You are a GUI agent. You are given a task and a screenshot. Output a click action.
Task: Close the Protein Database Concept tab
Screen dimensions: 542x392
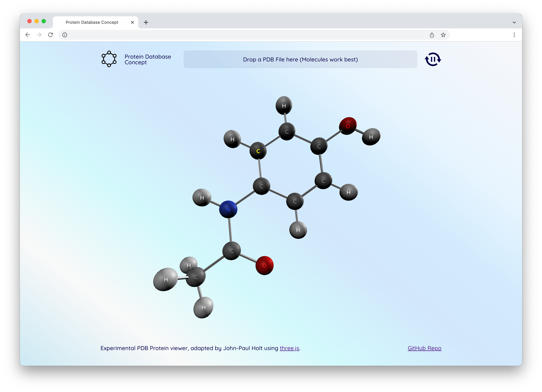point(132,22)
